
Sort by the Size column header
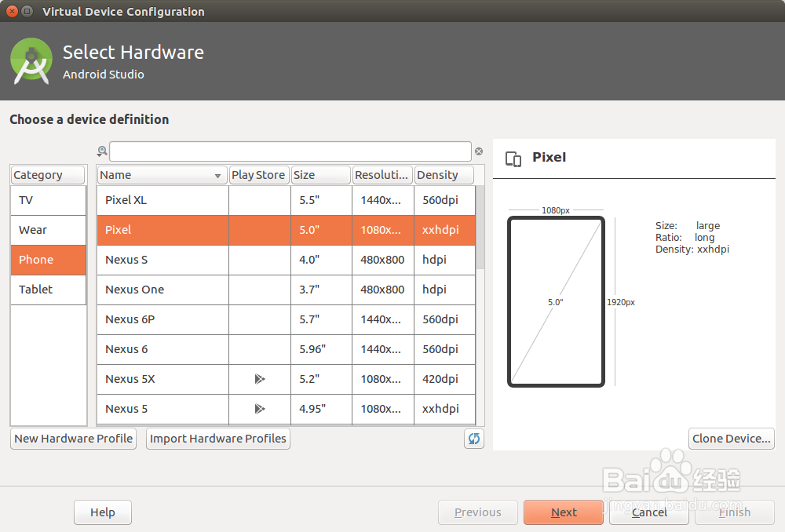pos(321,175)
